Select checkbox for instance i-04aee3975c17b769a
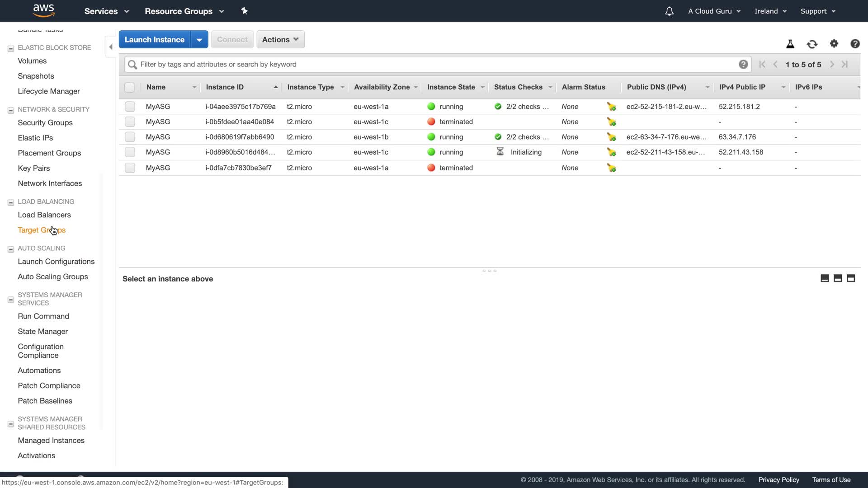This screenshot has width=868, height=488. click(x=130, y=107)
